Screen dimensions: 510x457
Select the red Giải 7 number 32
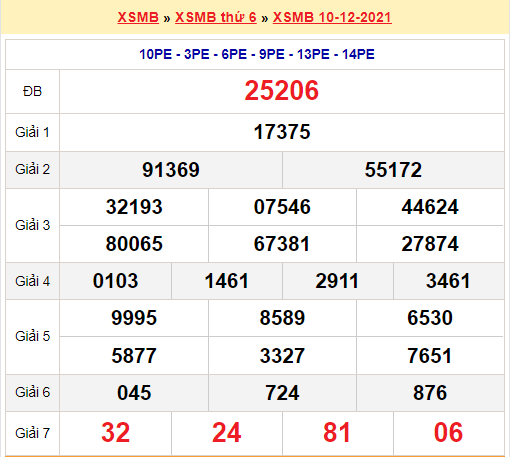pos(115,432)
